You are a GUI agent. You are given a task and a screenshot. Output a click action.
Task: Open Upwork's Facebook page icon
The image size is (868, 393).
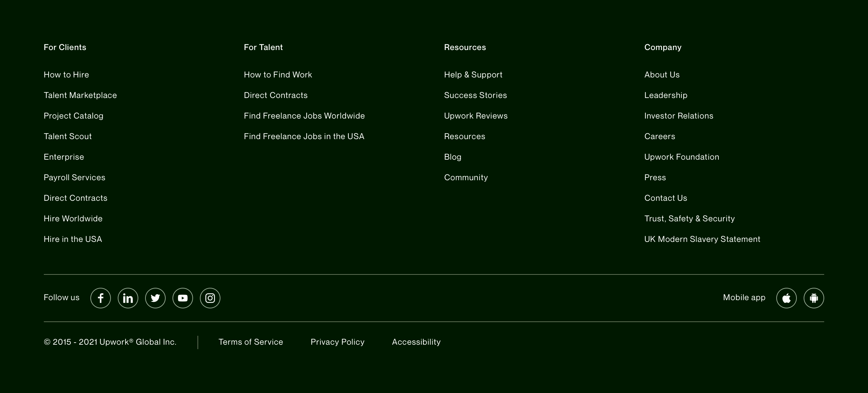click(x=101, y=298)
